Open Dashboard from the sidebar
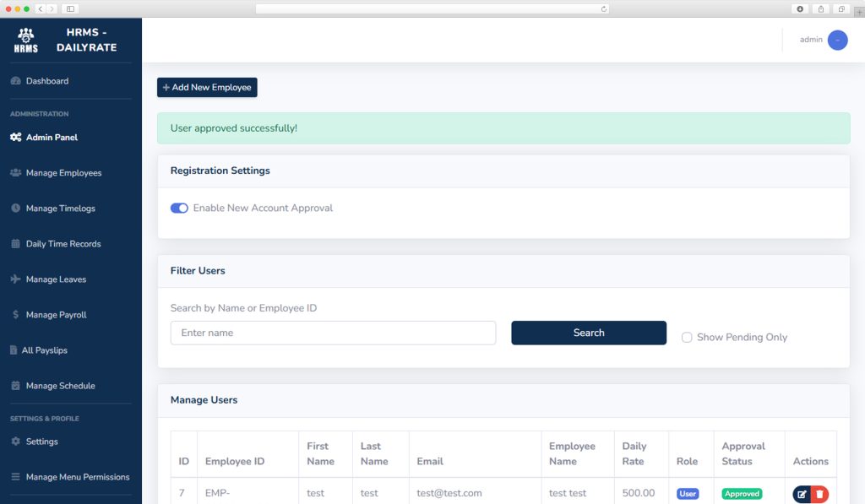865x504 pixels. click(x=46, y=81)
